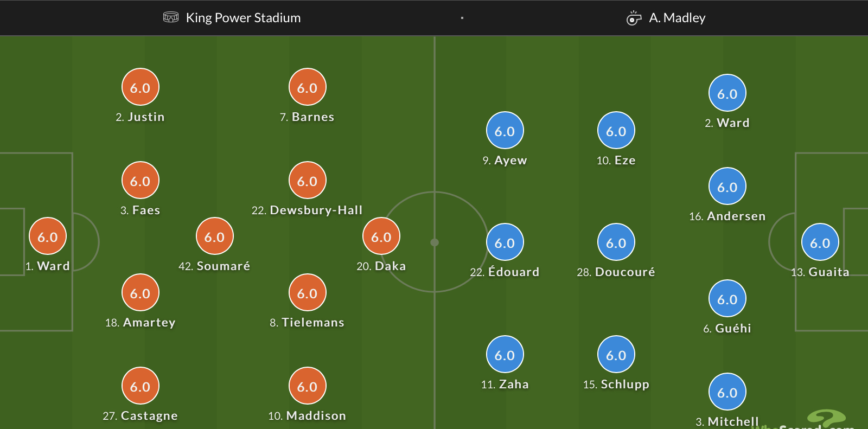Viewport: 868px width, 429px height.
Task: Select Andersen's blue rating badge
Action: tap(727, 187)
